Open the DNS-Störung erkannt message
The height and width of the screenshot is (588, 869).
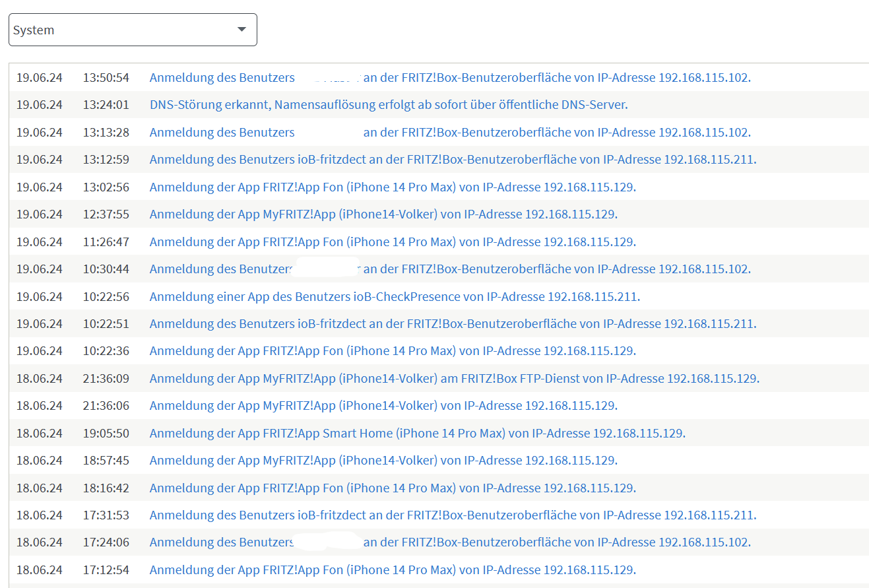point(389,105)
